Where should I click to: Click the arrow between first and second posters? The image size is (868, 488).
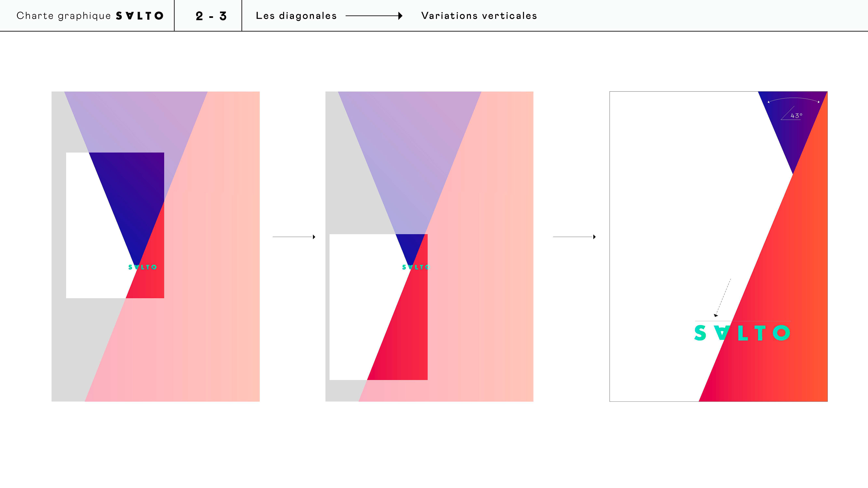pos(294,237)
